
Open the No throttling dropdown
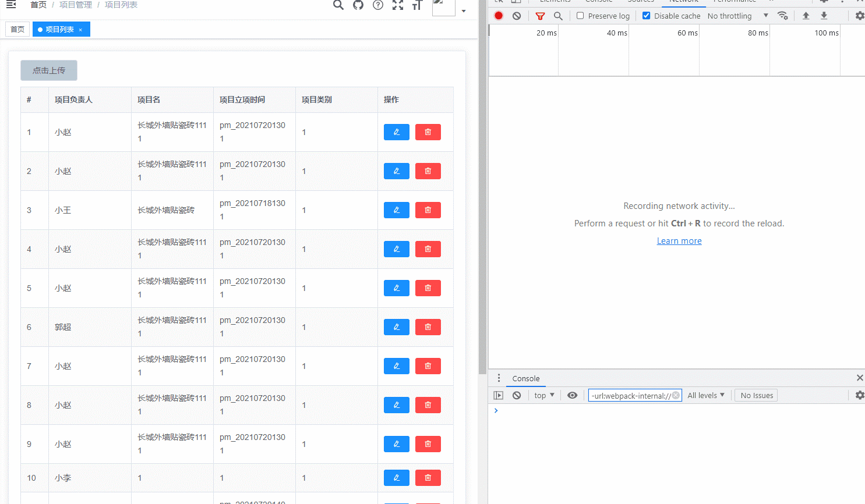coord(737,16)
